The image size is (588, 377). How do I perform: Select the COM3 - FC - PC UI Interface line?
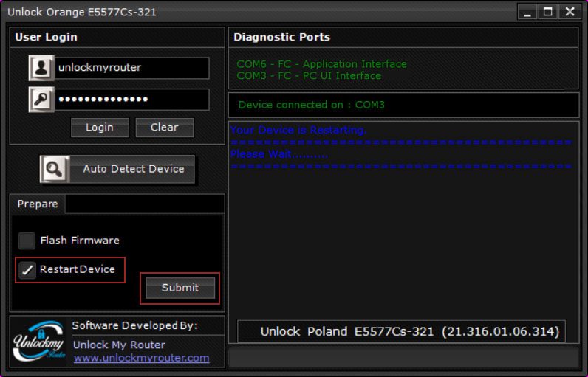309,76
